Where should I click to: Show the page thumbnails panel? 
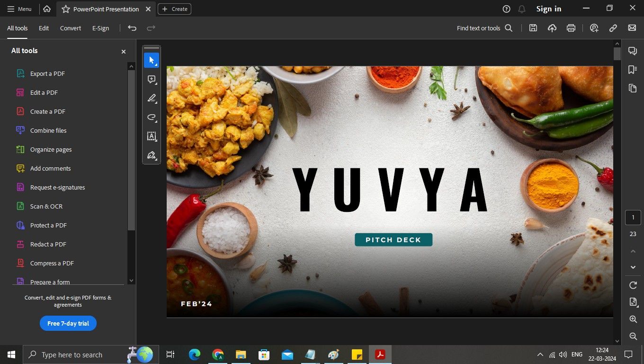coord(633,88)
